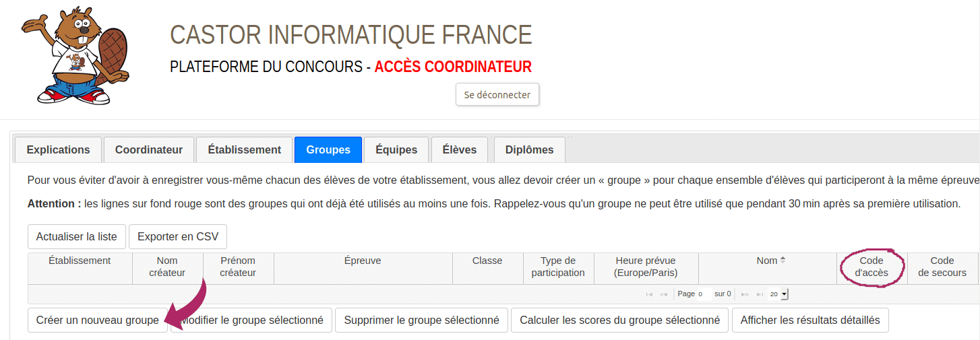The width and height of the screenshot is (980, 340).
Task: Switch to the Explications tab
Action: point(58,149)
